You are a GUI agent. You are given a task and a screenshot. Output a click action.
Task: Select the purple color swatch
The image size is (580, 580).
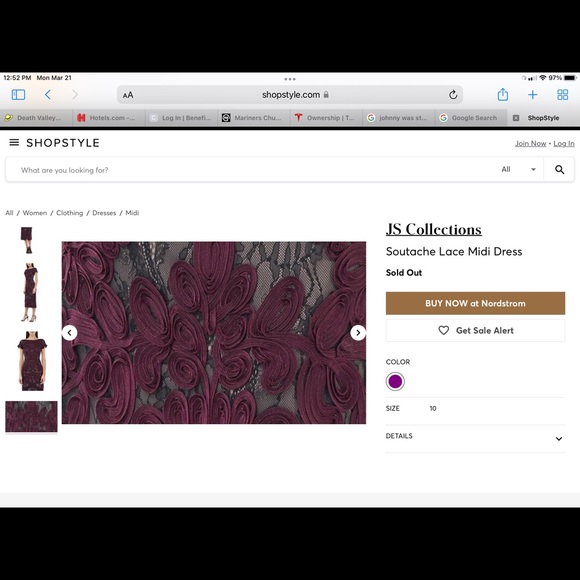395,381
